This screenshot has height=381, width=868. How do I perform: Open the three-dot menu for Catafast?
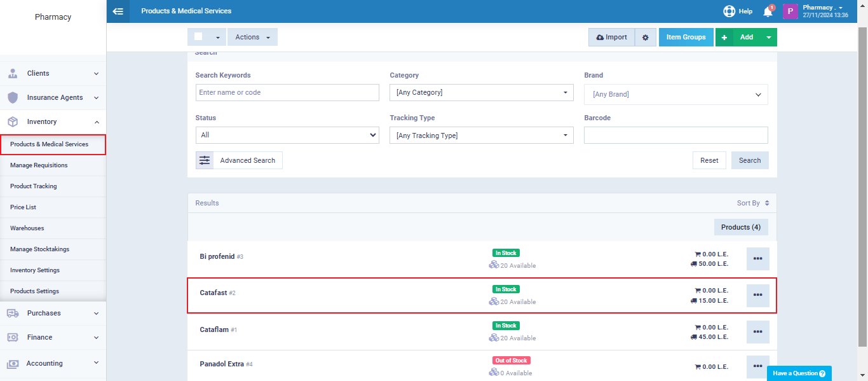757,295
